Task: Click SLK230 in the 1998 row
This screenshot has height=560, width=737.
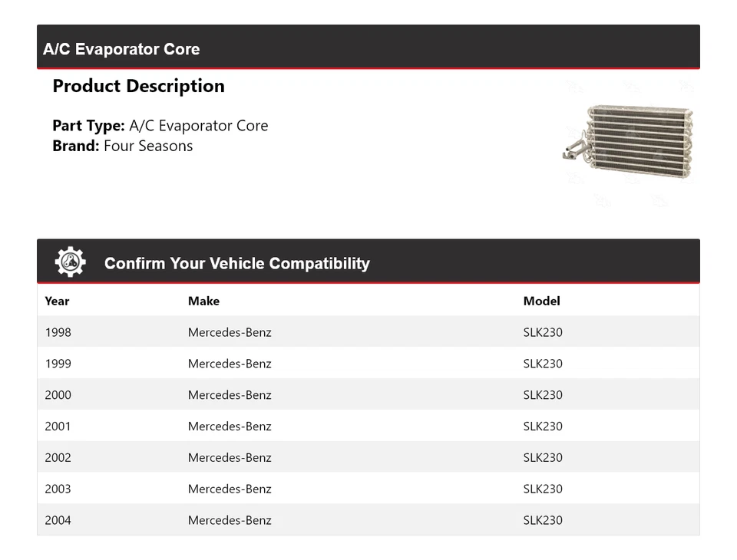Action: (x=543, y=332)
